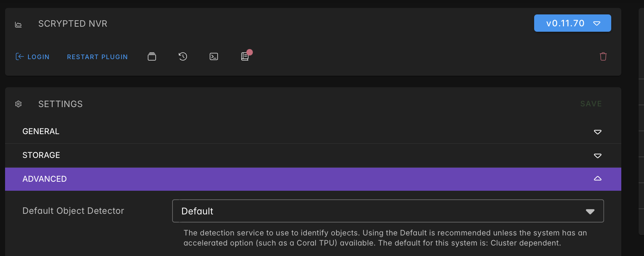
Task: Click the detection service description text
Action: pos(385,238)
